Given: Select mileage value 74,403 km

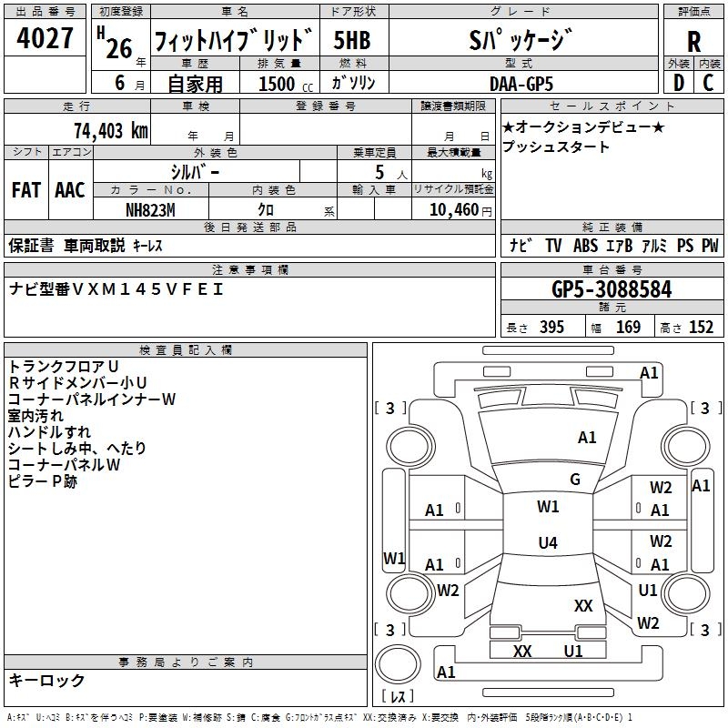Looking at the screenshot, I should pyautogui.click(x=111, y=130).
